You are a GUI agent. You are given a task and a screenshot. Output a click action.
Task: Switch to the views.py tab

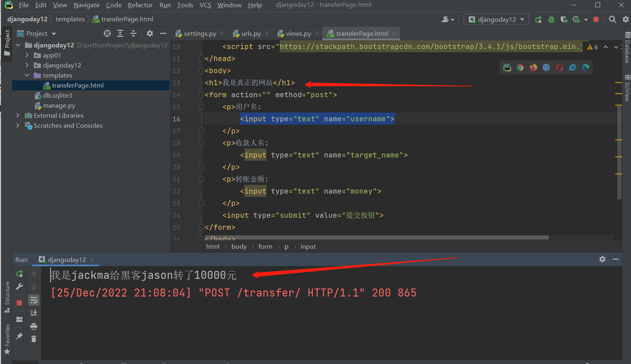(298, 34)
